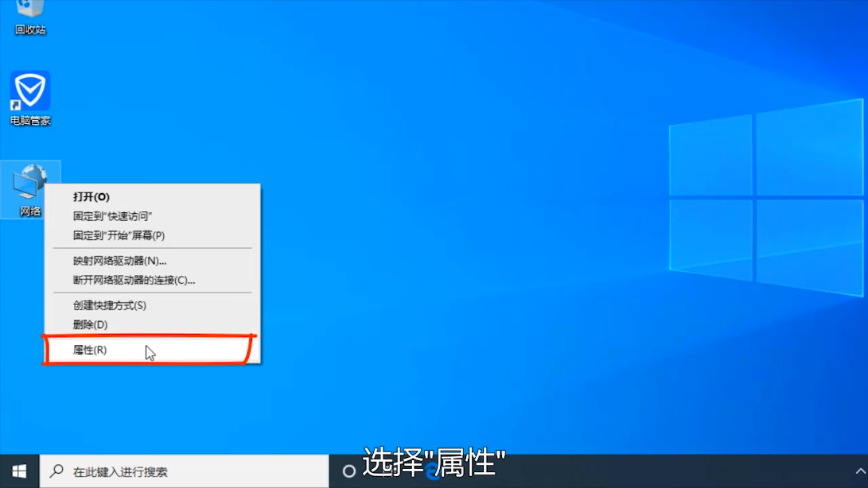Click the 电脑管家 label text under the shield
Screen dimensions: 868x488
[x=30, y=121]
